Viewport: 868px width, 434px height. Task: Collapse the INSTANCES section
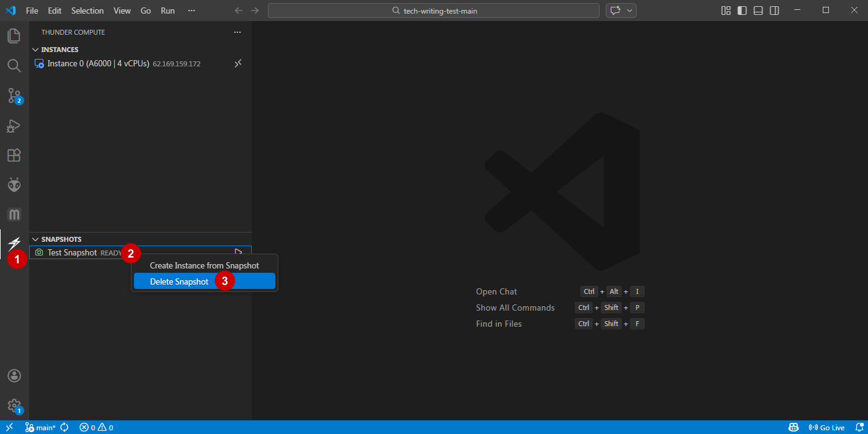35,50
